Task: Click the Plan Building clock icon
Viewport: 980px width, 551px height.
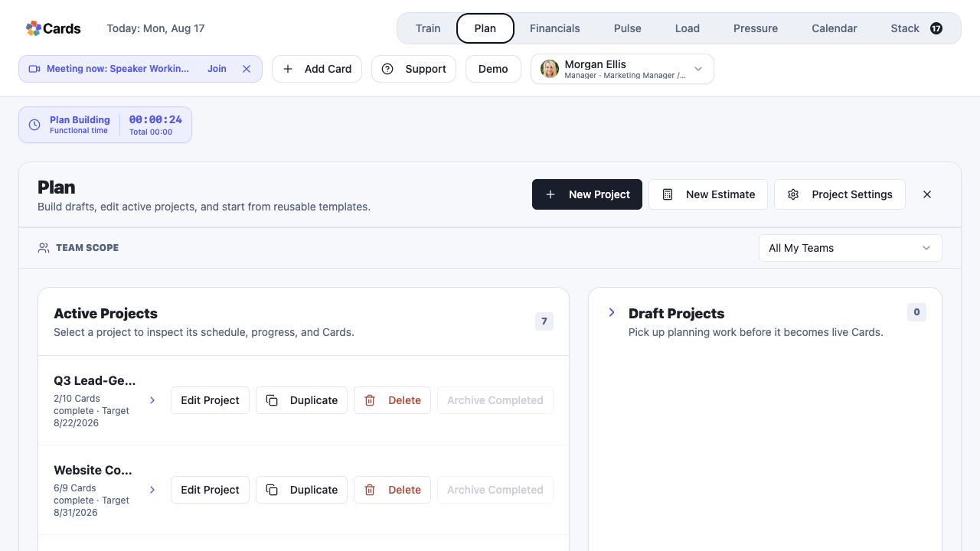Action: [x=34, y=125]
